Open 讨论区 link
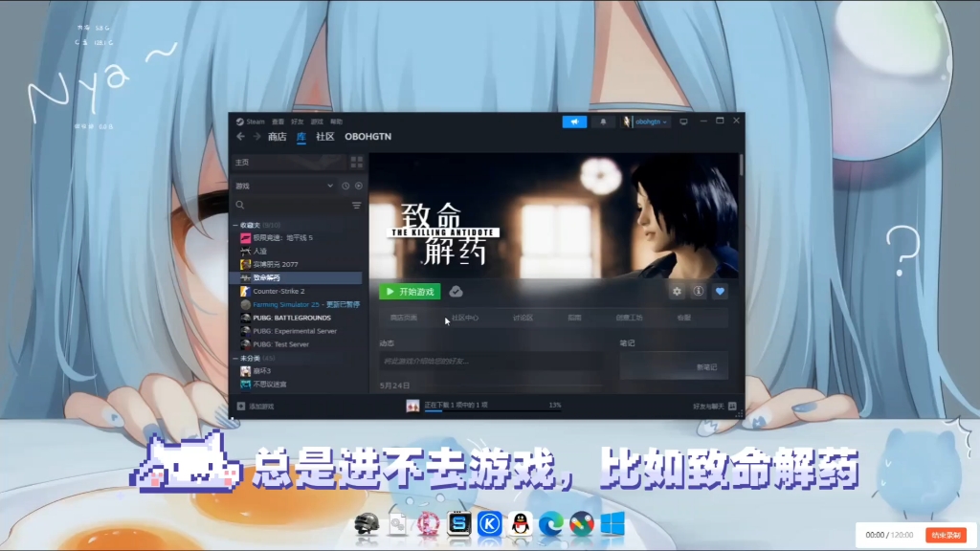Image resolution: width=980 pixels, height=551 pixels. [523, 318]
